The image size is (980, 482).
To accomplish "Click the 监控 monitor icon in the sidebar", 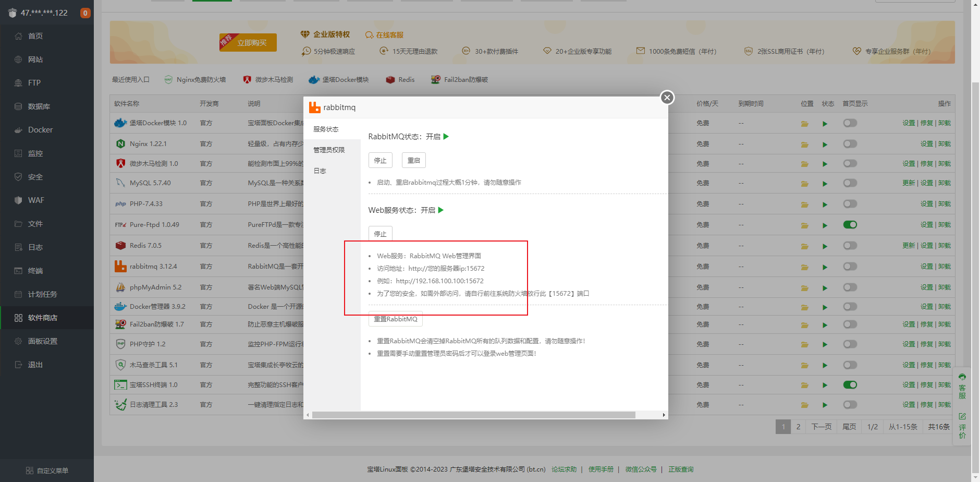I will pyautogui.click(x=18, y=153).
